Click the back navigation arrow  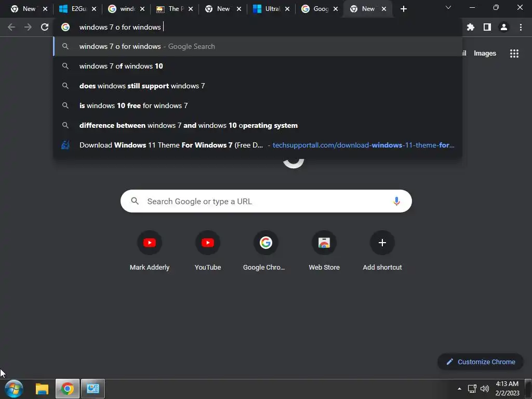[11, 27]
